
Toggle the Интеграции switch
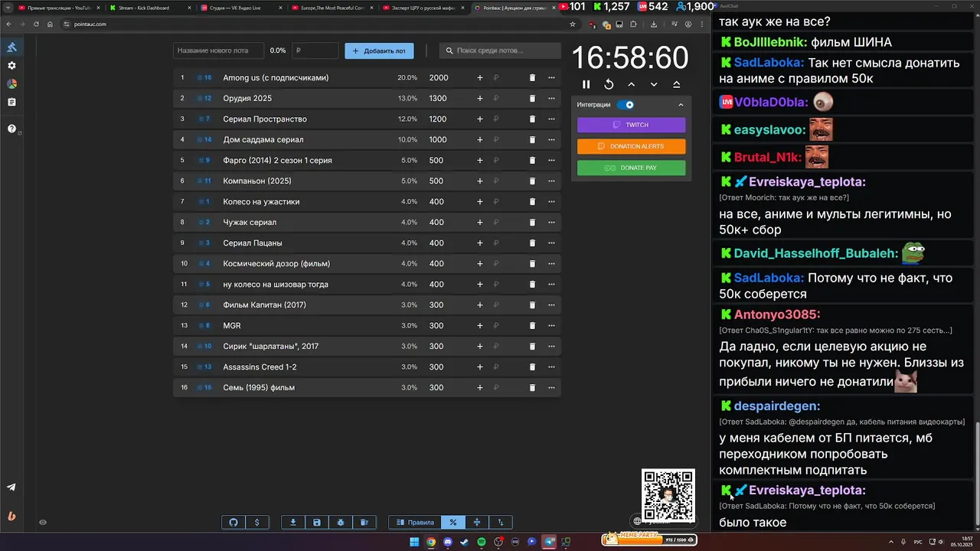626,105
